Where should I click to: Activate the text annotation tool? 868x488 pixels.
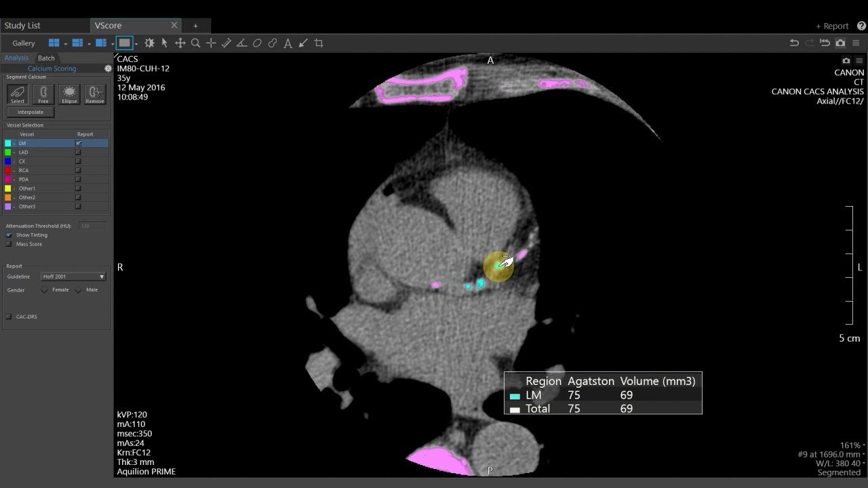(x=288, y=43)
